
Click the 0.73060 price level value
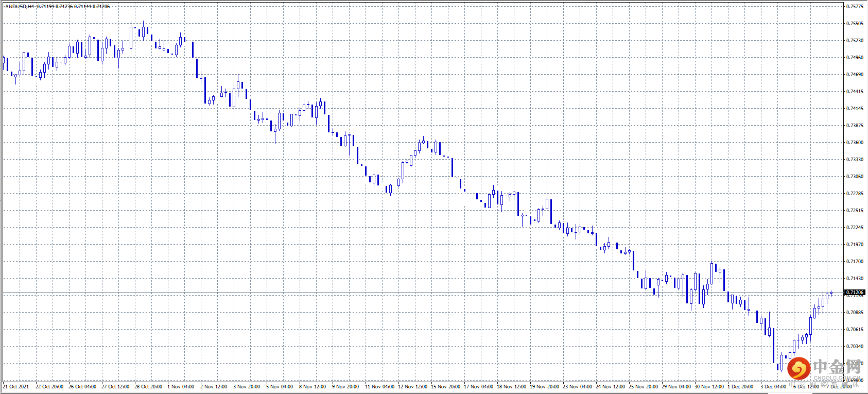tap(855, 177)
